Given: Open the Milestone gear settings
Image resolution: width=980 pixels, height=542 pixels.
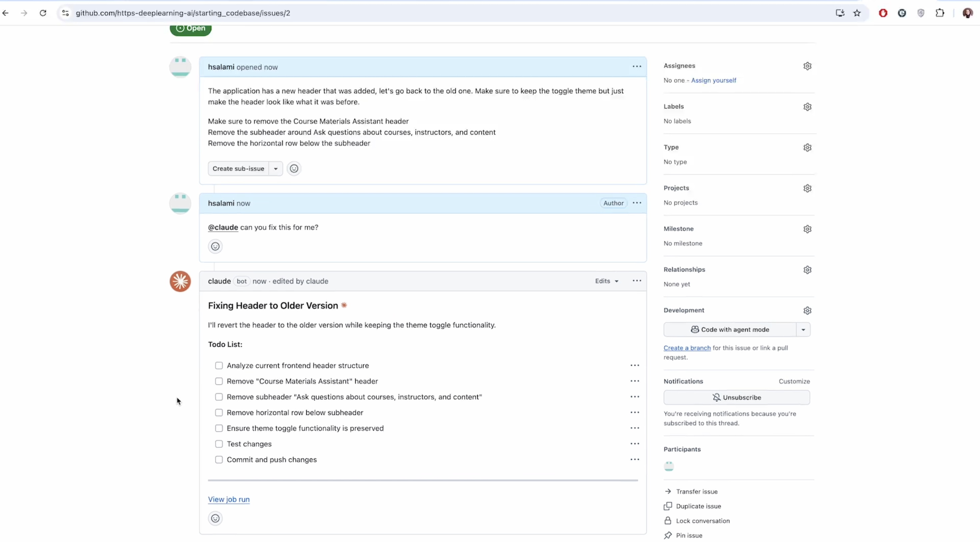Looking at the screenshot, I should pos(807,229).
